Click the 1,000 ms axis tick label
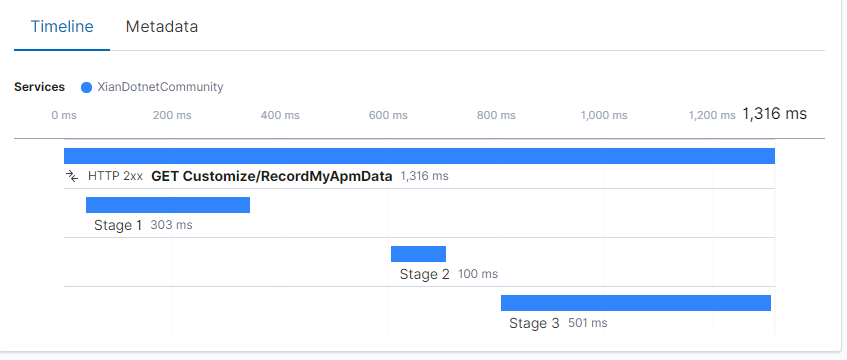Viewport: 847px width, 360px height. point(604,115)
